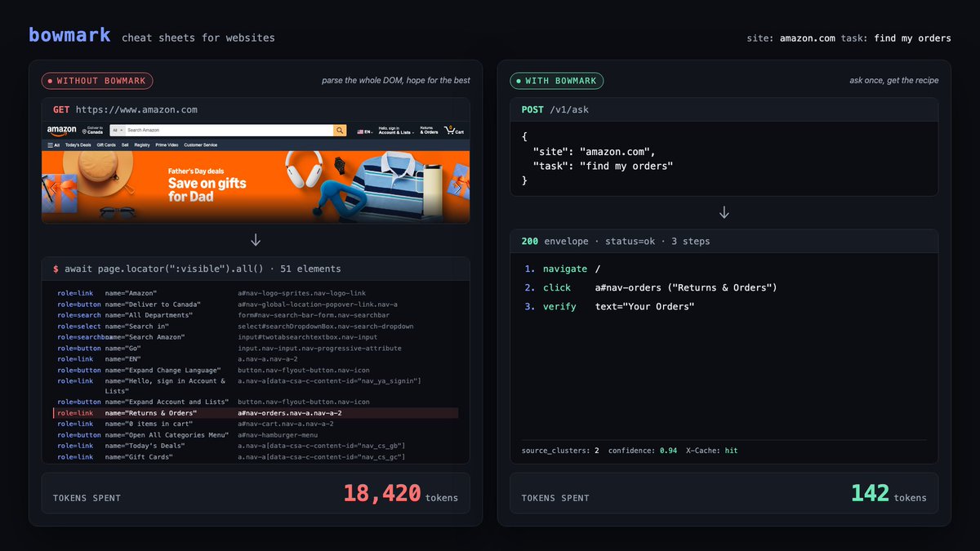The image size is (980, 551).
Task: Click the Search Amazon input field
Action: [x=229, y=130]
